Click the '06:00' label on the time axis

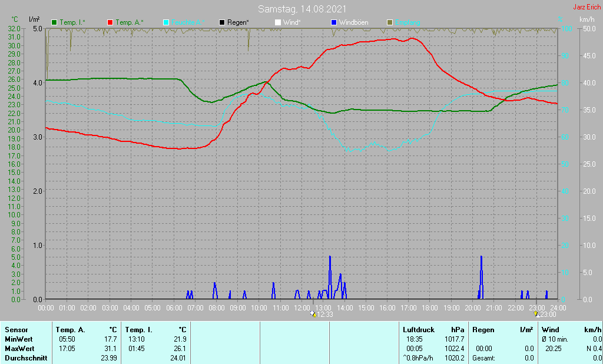174,308
